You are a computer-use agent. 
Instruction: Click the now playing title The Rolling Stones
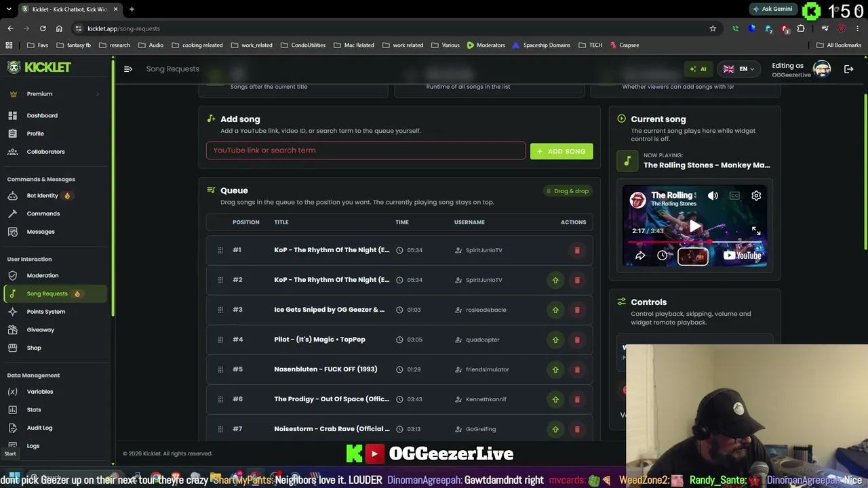[707, 165]
